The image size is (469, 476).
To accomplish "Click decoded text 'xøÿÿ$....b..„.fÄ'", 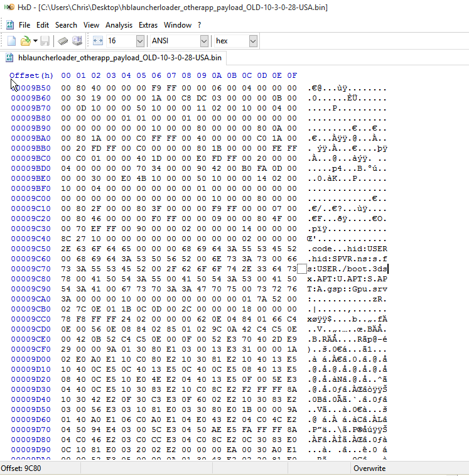I will click(347, 319).
